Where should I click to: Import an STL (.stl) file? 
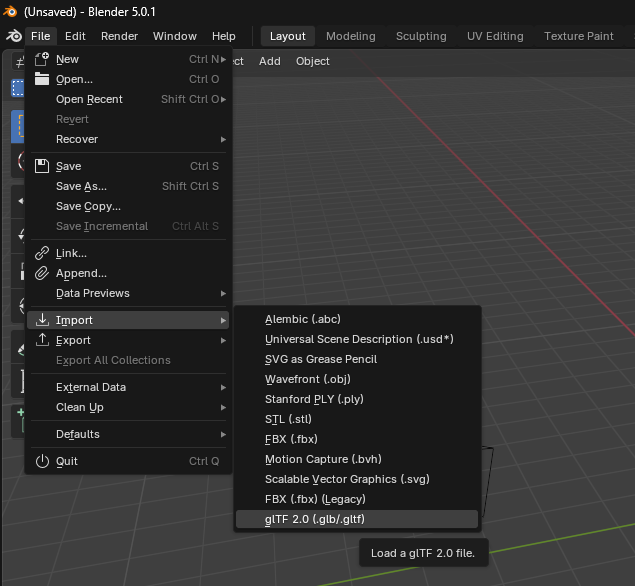point(357,419)
